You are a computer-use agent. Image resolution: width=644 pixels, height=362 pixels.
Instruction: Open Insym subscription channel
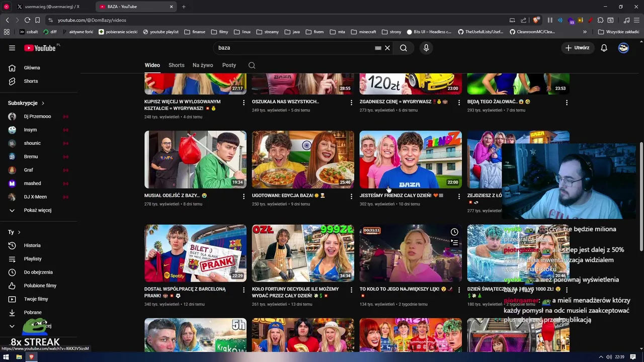[38, 130]
